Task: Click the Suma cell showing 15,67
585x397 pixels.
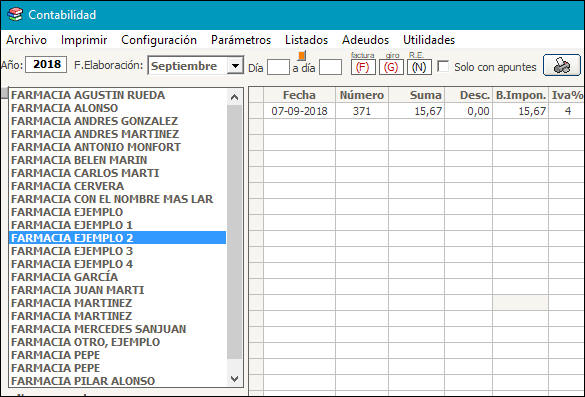Action: coord(416,111)
